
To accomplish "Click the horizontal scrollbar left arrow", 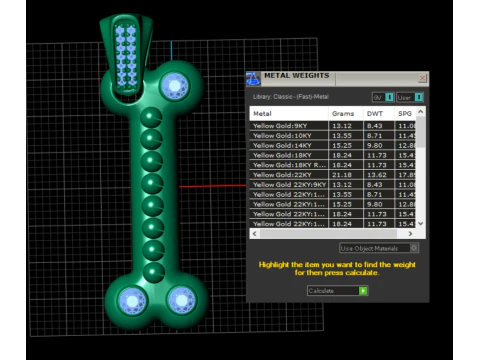I will pos(255,234).
